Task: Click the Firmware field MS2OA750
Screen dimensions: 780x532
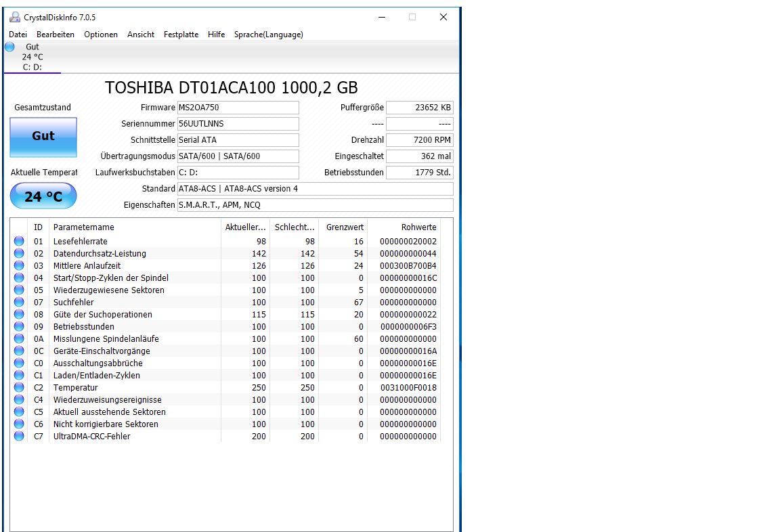Action: [x=238, y=108]
